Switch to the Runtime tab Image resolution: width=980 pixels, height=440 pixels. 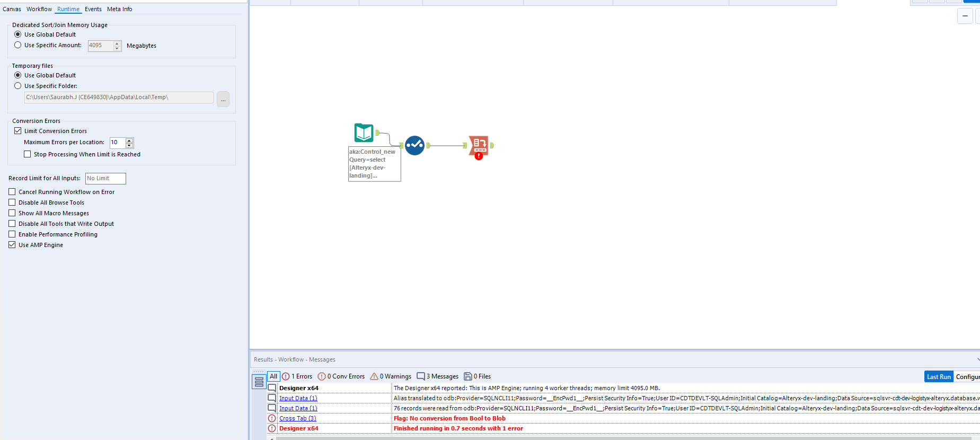coord(68,9)
